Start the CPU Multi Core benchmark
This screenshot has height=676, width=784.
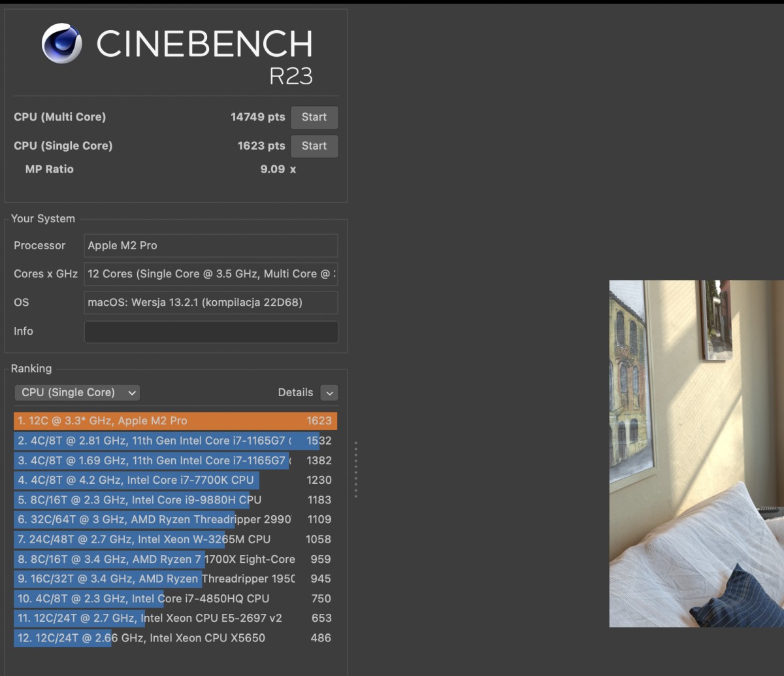(x=314, y=117)
